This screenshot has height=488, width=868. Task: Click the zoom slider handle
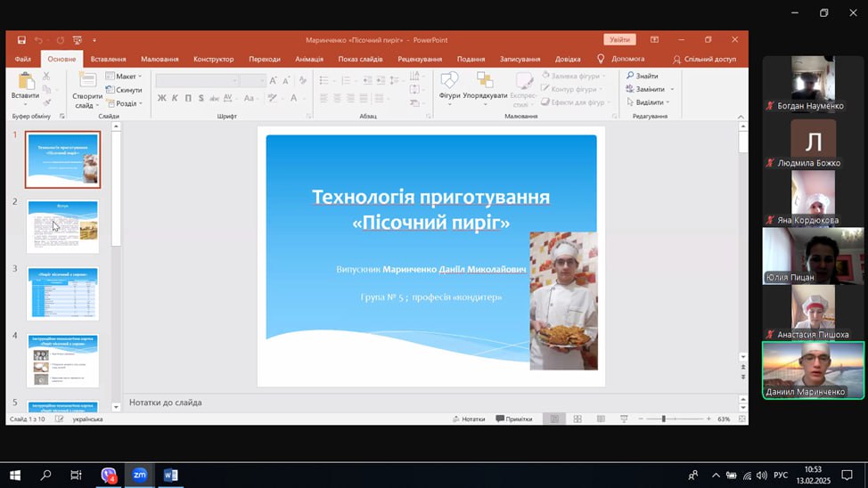pyautogui.click(x=663, y=419)
